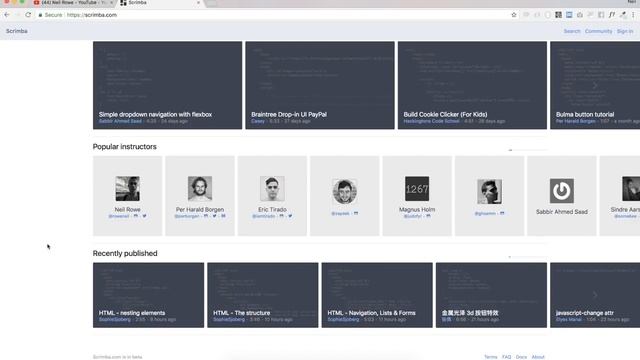Open the About footer link
This screenshot has width=640, height=360.
pyautogui.click(x=538, y=357)
